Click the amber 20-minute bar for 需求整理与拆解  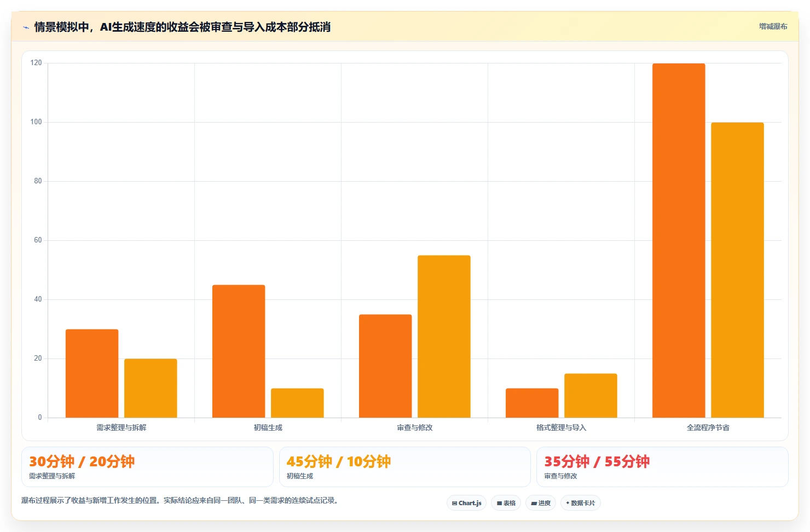point(151,388)
